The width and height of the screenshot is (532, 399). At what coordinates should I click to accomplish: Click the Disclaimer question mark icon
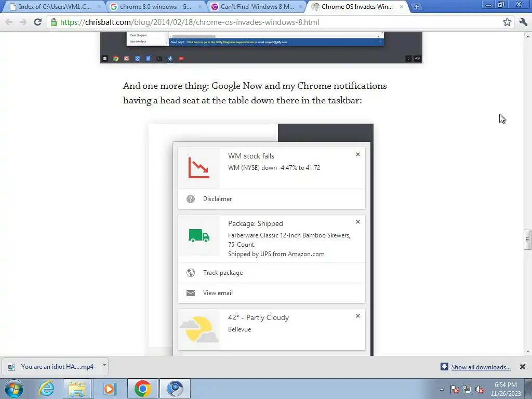tap(191, 199)
